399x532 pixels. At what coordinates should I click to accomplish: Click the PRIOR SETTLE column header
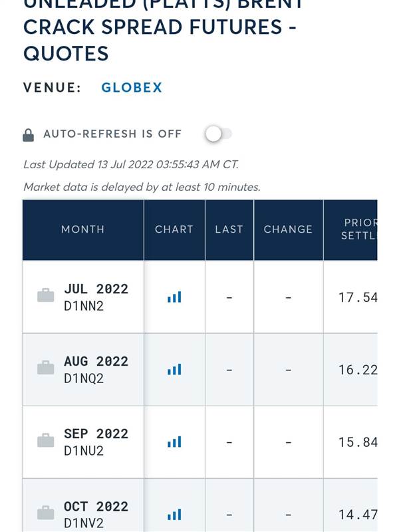(350, 229)
